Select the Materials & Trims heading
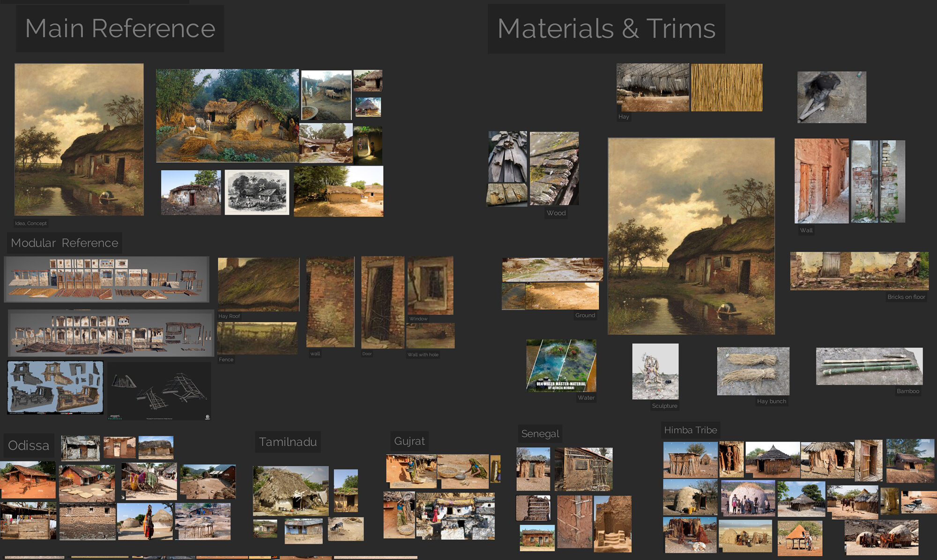This screenshot has height=560, width=937. pos(606,29)
